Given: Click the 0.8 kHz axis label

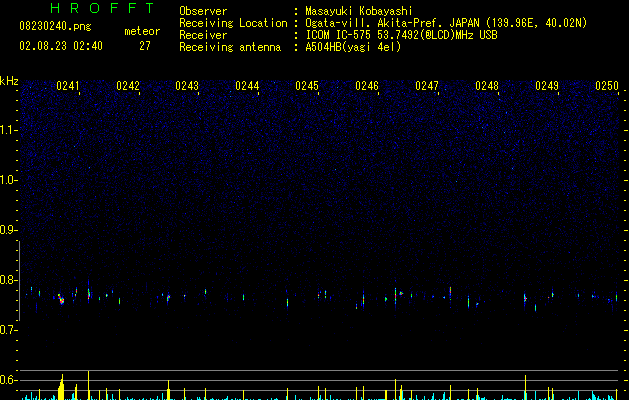Looking at the screenshot, I should [9, 280].
